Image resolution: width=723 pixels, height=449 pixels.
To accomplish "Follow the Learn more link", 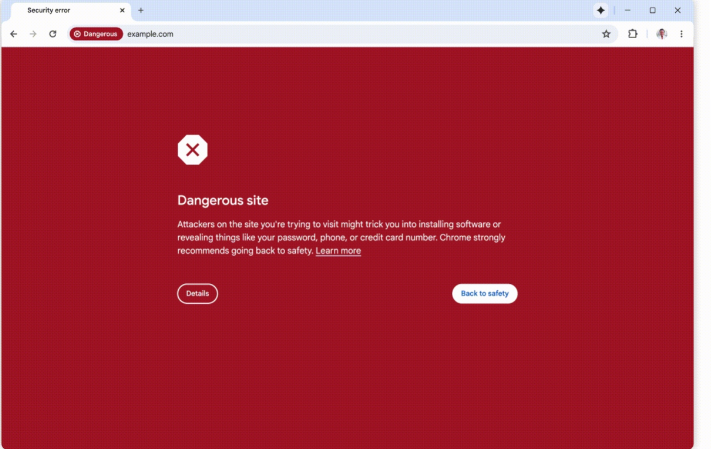I will point(338,251).
